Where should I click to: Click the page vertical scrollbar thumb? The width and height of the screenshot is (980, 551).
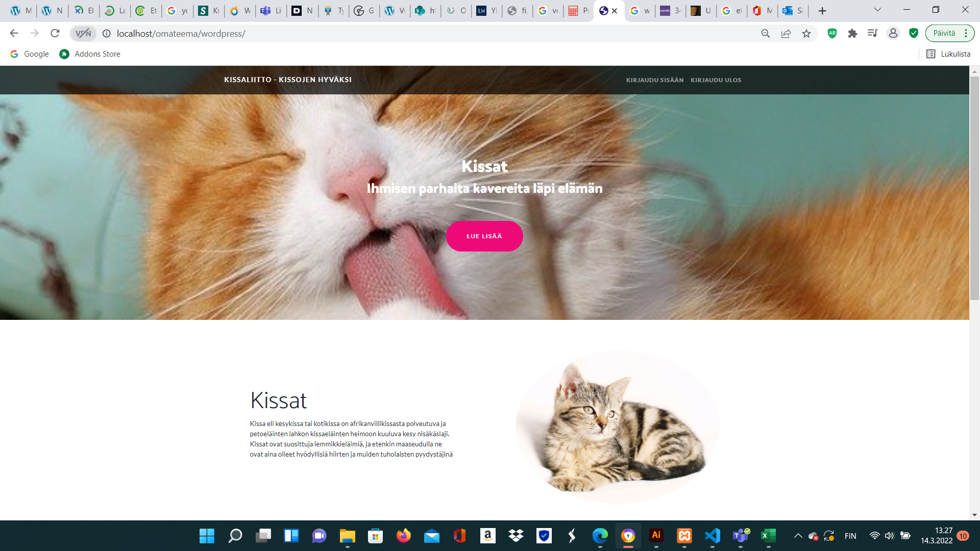click(x=974, y=189)
